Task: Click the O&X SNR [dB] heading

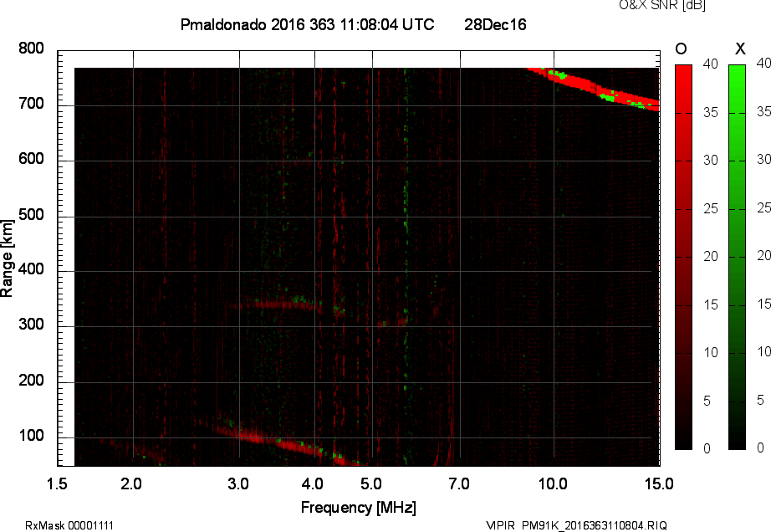Action: pos(661,5)
